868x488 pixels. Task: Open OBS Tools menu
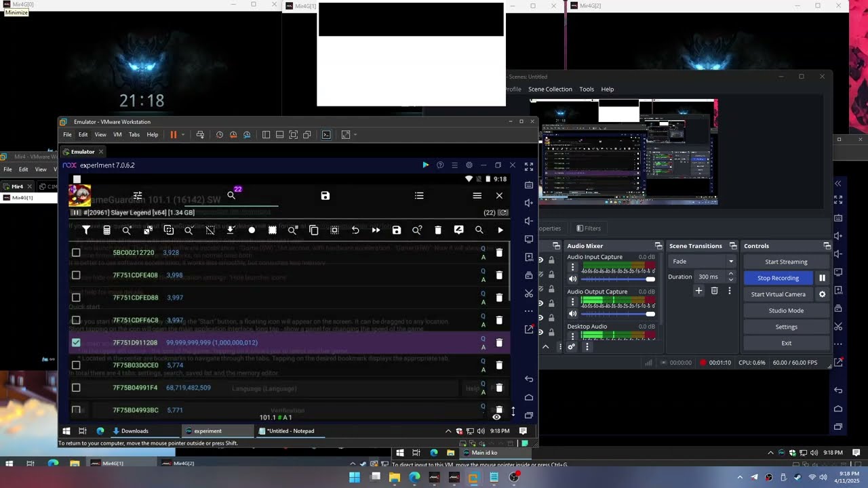pyautogui.click(x=587, y=89)
